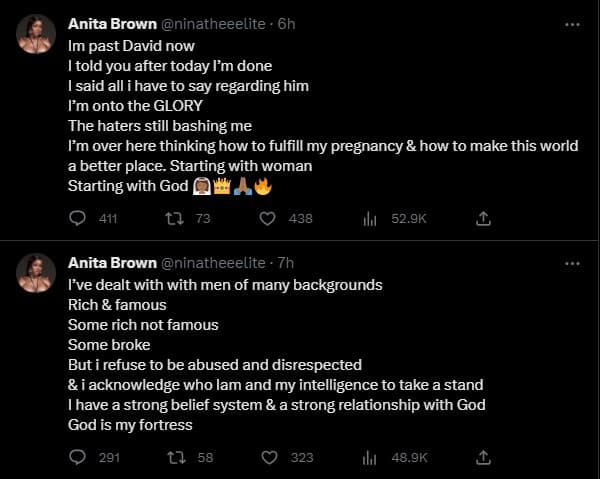View analytics showing 52.9K views
600x479 pixels.
[369, 218]
